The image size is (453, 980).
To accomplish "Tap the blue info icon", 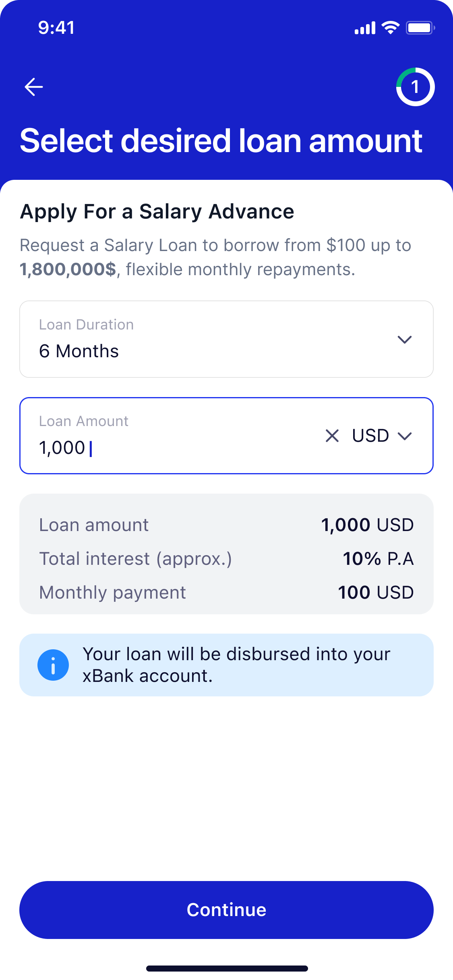I will [x=53, y=665].
